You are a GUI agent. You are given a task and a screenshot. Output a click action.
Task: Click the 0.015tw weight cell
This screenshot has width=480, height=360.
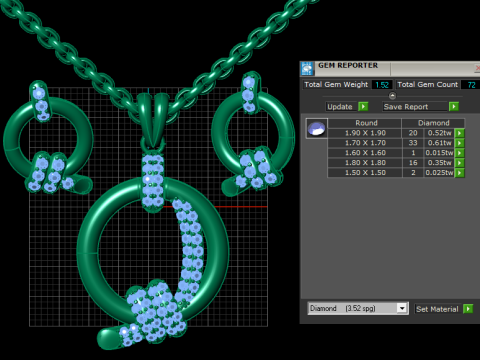[x=439, y=153]
